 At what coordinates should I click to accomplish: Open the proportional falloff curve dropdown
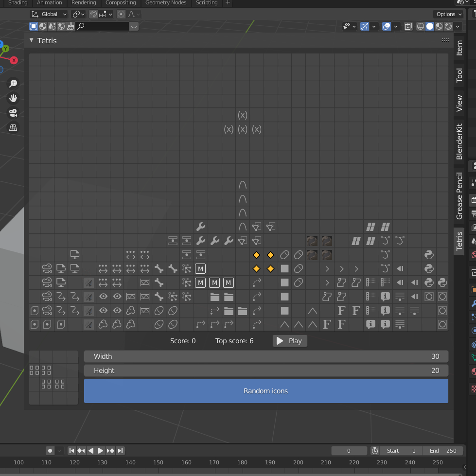(x=134, y=14)
